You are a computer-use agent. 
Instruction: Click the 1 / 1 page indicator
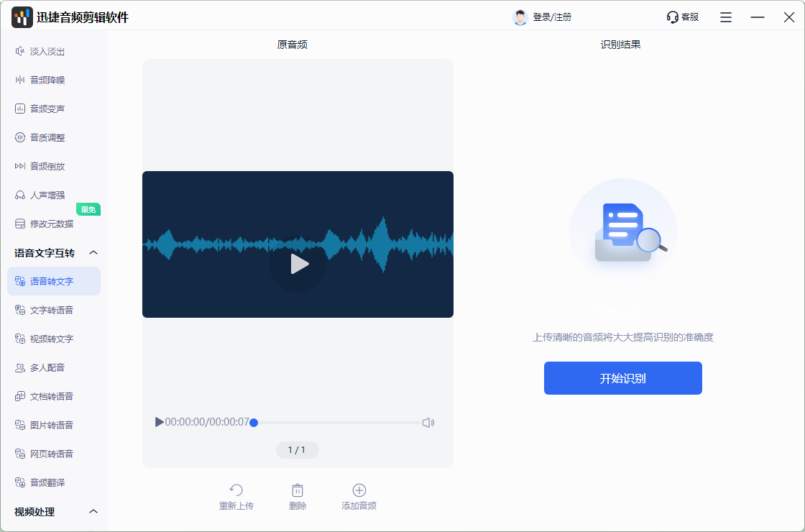click(298, 450)
